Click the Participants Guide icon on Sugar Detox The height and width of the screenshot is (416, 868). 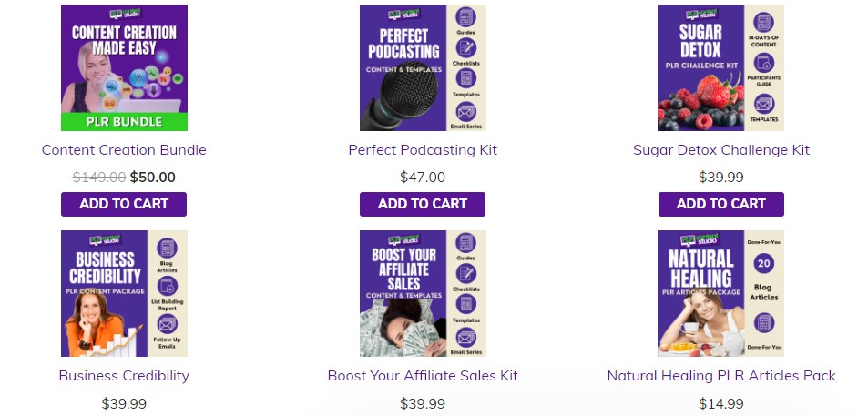[x=764, y=63]
